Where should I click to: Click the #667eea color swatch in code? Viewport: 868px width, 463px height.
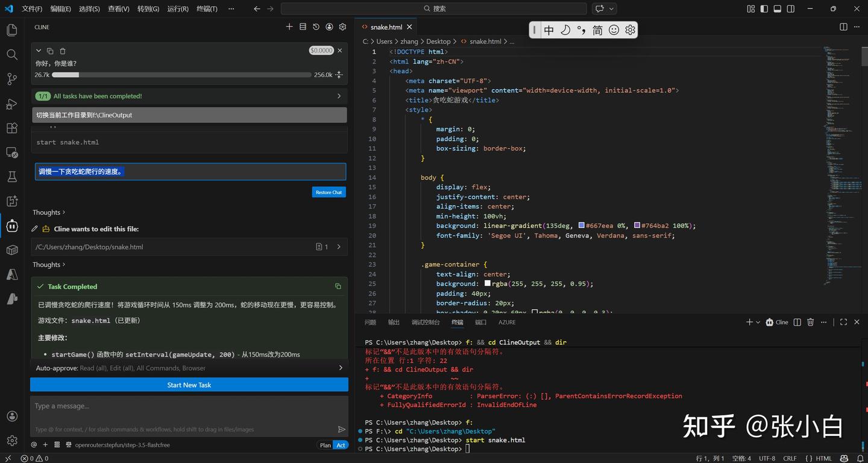click(581, 225)
